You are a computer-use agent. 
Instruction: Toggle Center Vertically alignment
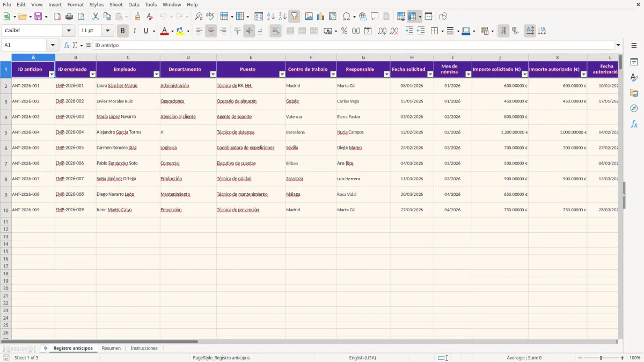(249, 31)
